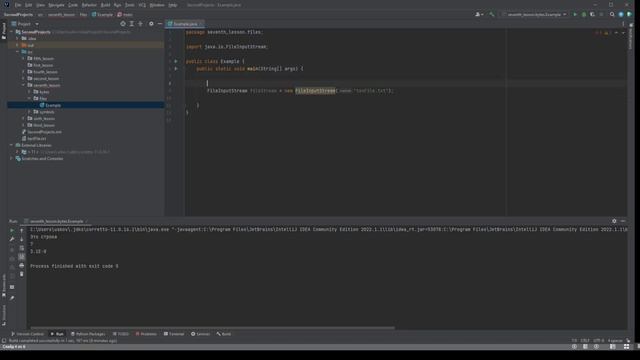Open Search Everywhere magnifier
640x360 pixels.
point(612,14)
